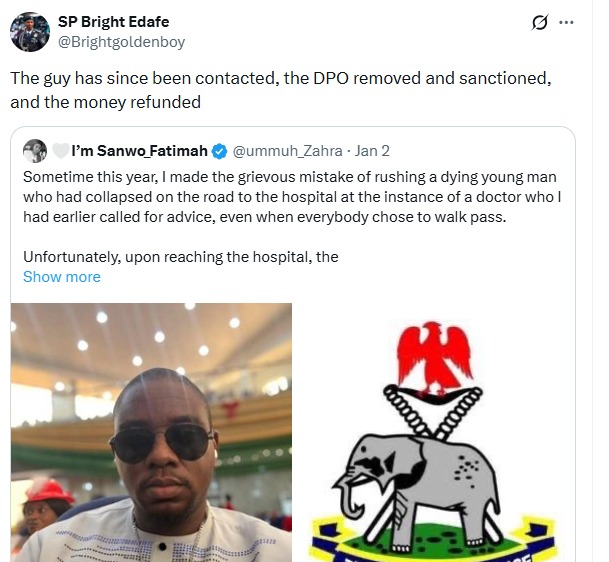Open quoted post text starting 'Sometime this year'
609x562 pixels.
tap(292, 196)
